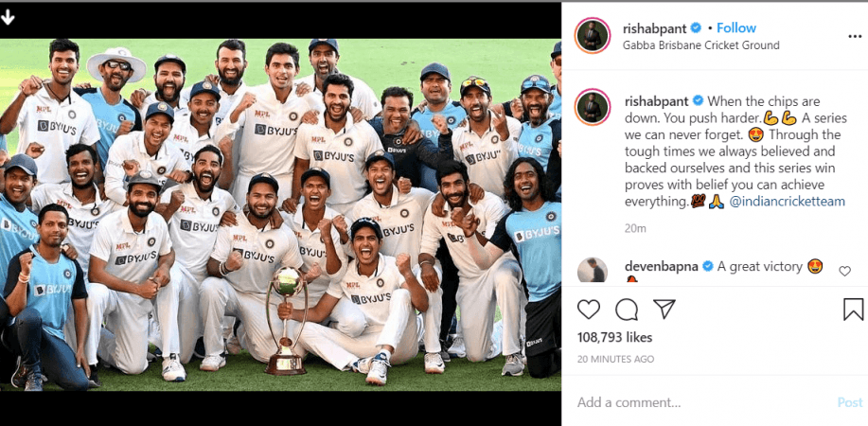Image resolution: width=868 pixels, height=426 pixels.
Task: Open Gabba Brisbane Cricket Ground location
Action: click(x=701, y=45)
